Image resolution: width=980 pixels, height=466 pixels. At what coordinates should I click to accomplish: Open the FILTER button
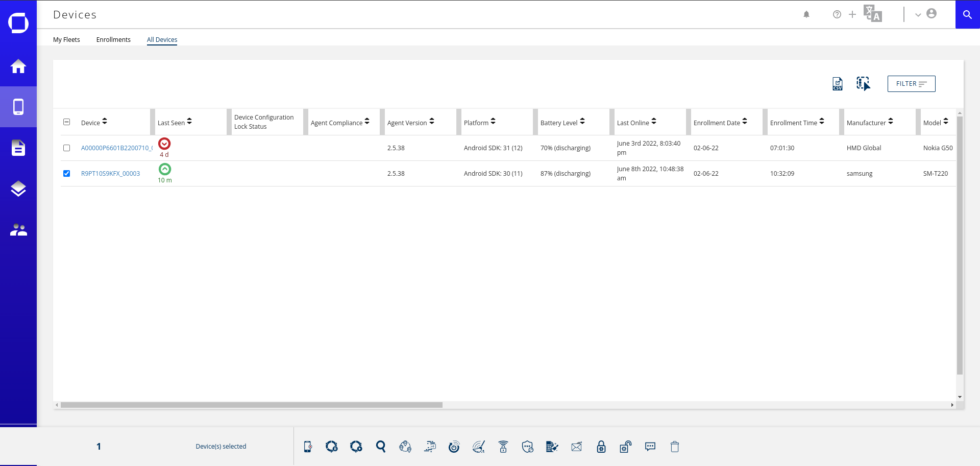tap(911, 84)
